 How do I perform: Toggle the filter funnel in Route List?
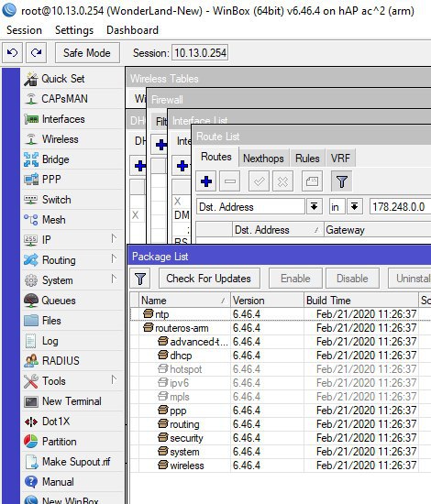[x=341, y=181]
